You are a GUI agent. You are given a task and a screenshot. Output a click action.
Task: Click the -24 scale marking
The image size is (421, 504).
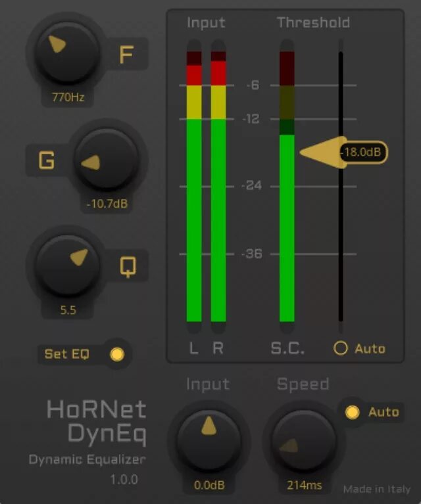coord(252,185)
